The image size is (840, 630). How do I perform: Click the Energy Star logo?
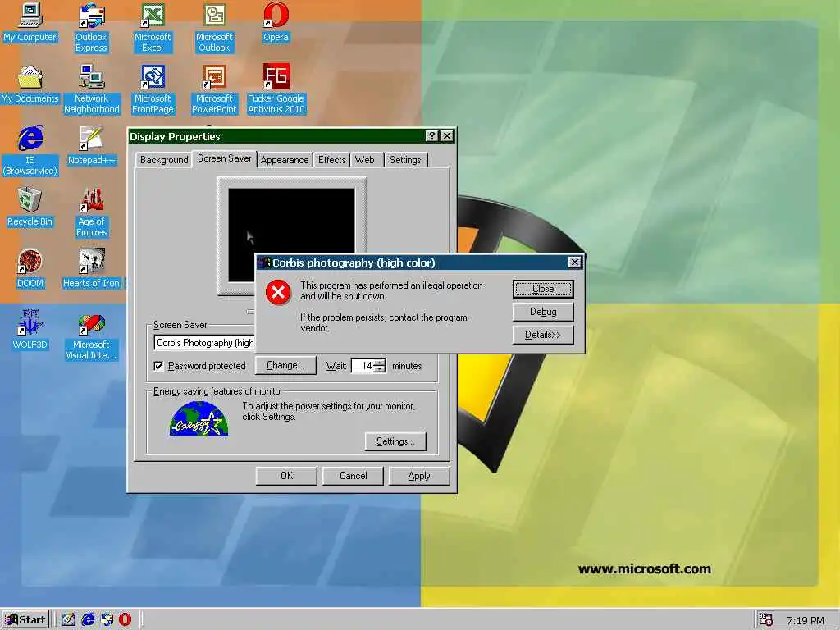point(199,419)
